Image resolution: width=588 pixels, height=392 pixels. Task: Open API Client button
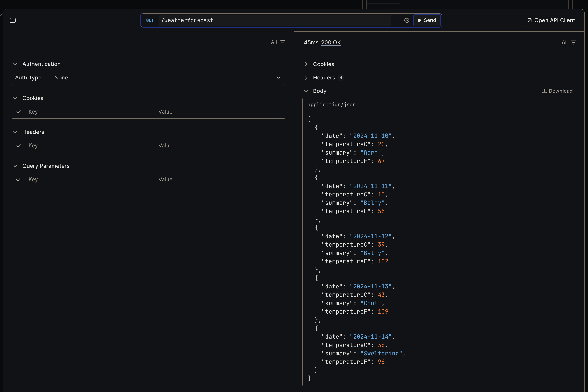coord(551,20)
